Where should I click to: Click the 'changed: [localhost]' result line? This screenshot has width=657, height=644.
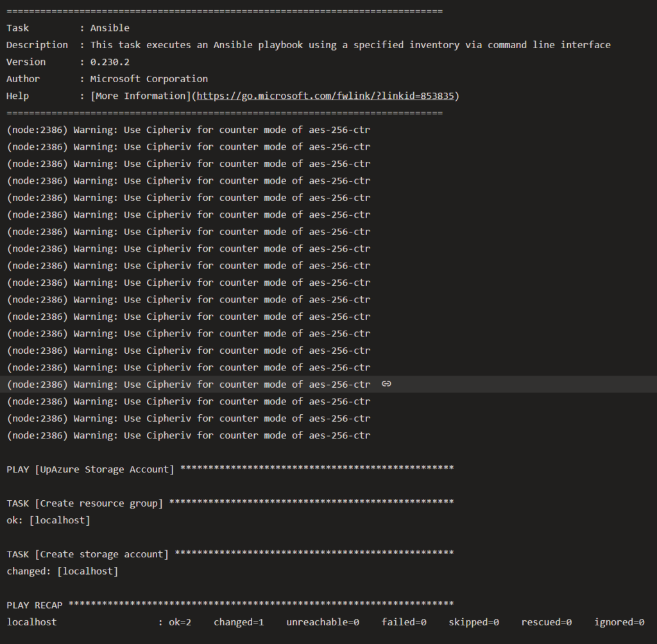(62, 571)
